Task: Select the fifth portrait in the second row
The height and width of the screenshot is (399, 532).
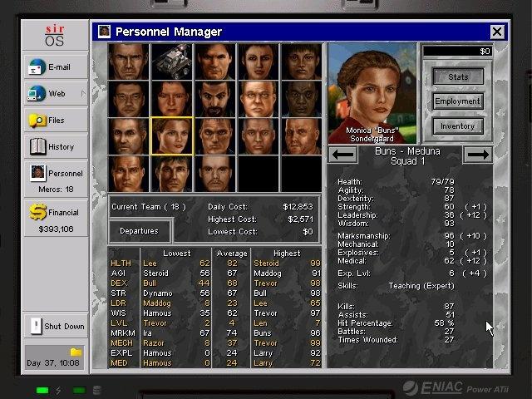Action: click(302, 99)
